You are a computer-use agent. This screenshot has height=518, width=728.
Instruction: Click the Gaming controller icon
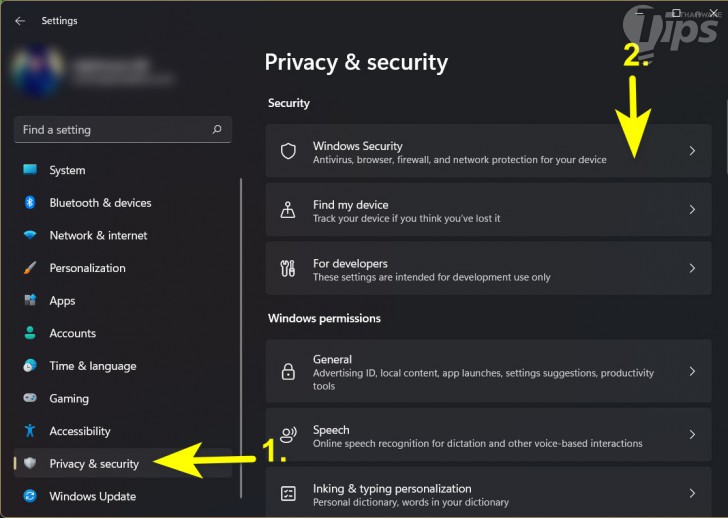pyautogui.click(x=30, y=398)
